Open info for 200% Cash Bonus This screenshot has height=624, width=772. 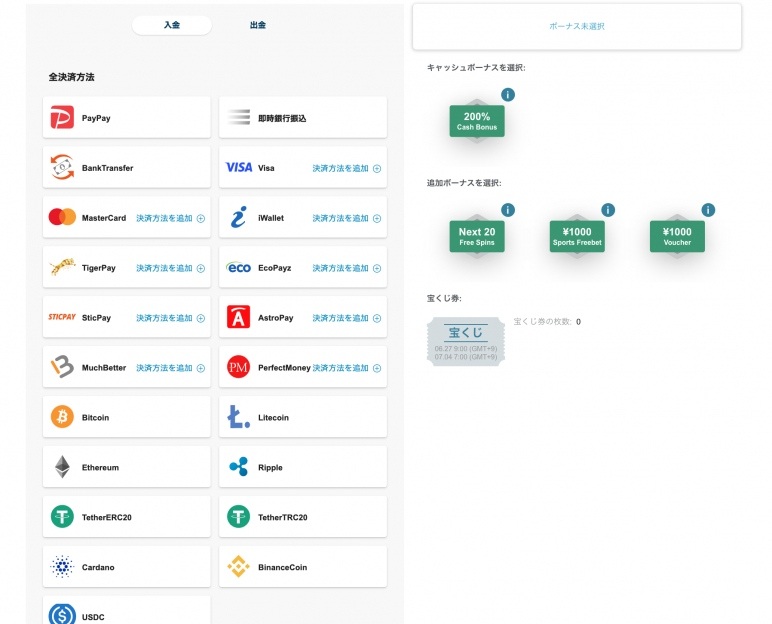(x=508, y=95)
